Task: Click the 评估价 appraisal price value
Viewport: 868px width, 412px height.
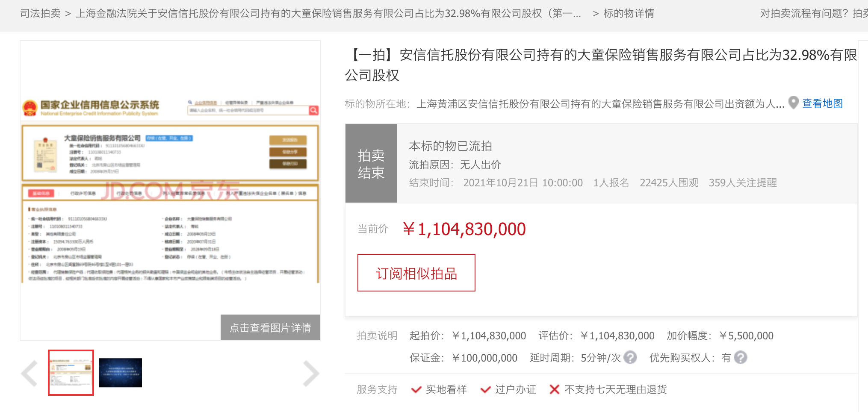Action: [x=617, y=336]
